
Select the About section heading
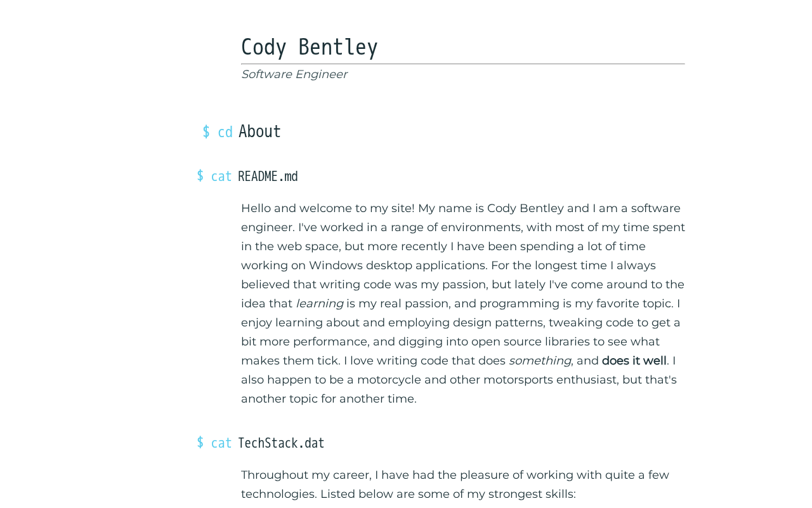[259, 132]
